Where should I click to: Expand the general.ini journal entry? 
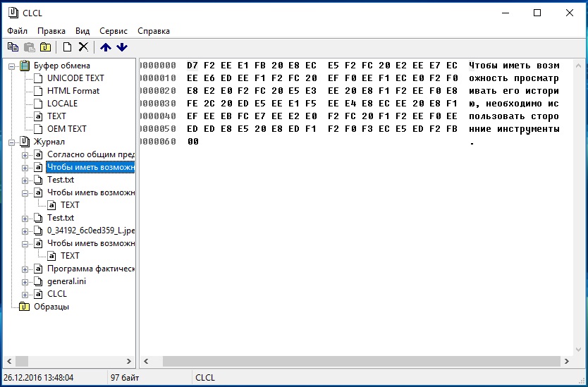(x=25, y=281)
